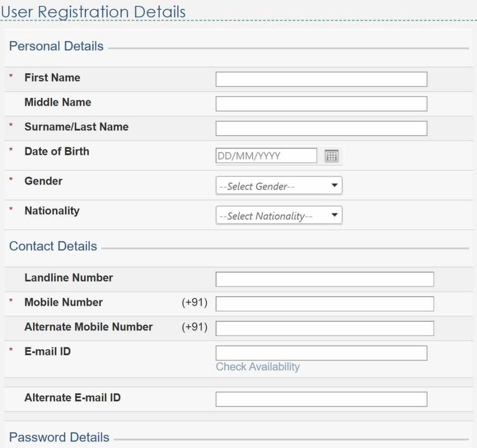
Task: Click the DD/MM/YYYY date field
Action: point(266,156)
